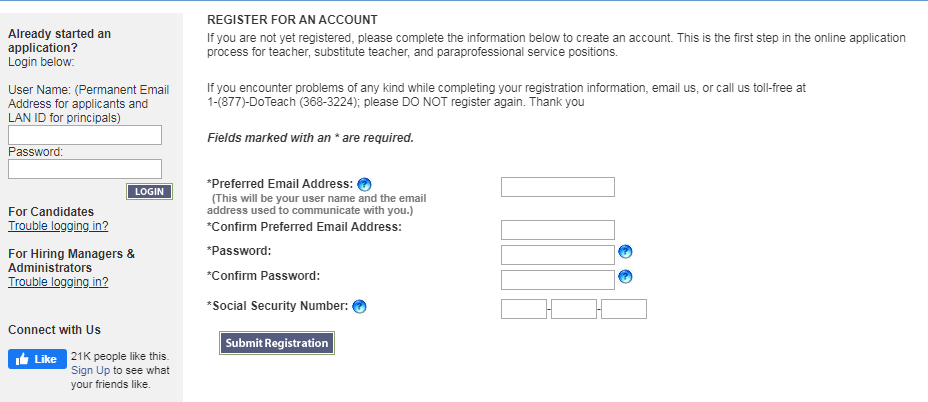Click help icon next to Confirm Password field
This screenshot has width=928, height=402.
[625, 276]
